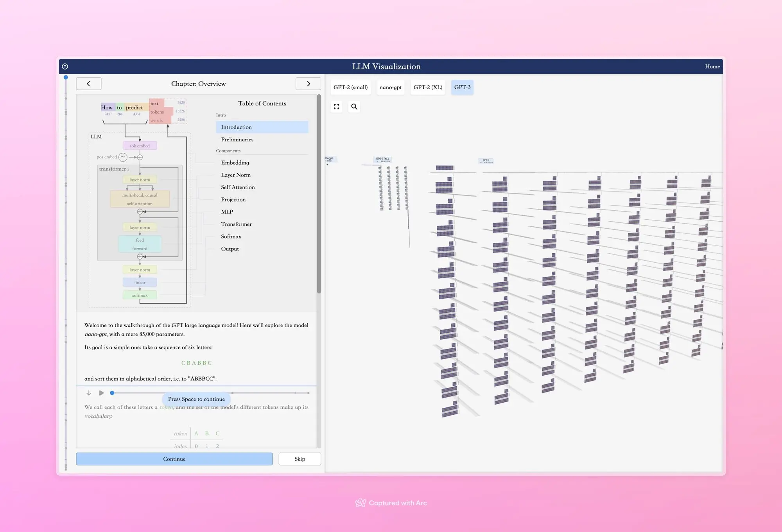
Task: Click the magnifier zoom icon
Action: [x=354, y=106]
